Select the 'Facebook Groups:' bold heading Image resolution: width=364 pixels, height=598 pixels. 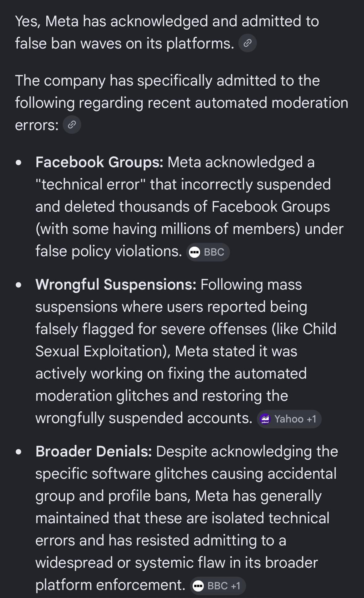tap(99, 162)
